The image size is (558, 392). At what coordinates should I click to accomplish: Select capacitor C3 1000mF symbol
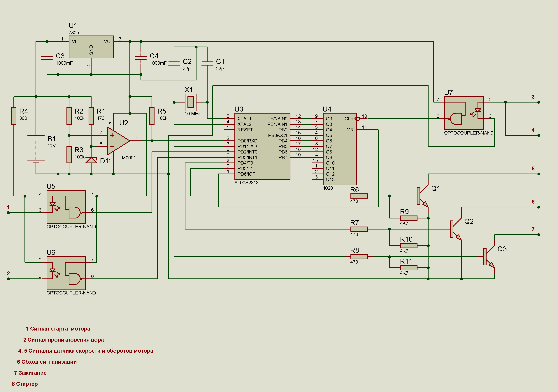47,58
